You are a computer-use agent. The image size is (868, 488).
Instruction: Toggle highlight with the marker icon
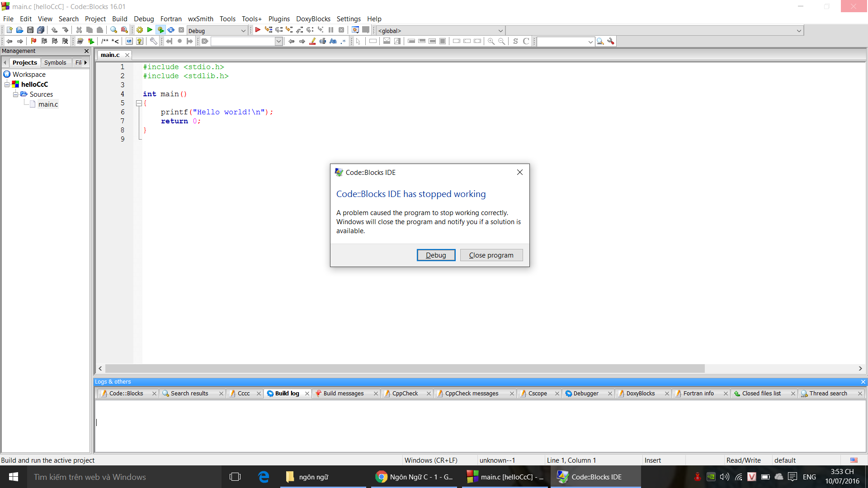point(312,41)
